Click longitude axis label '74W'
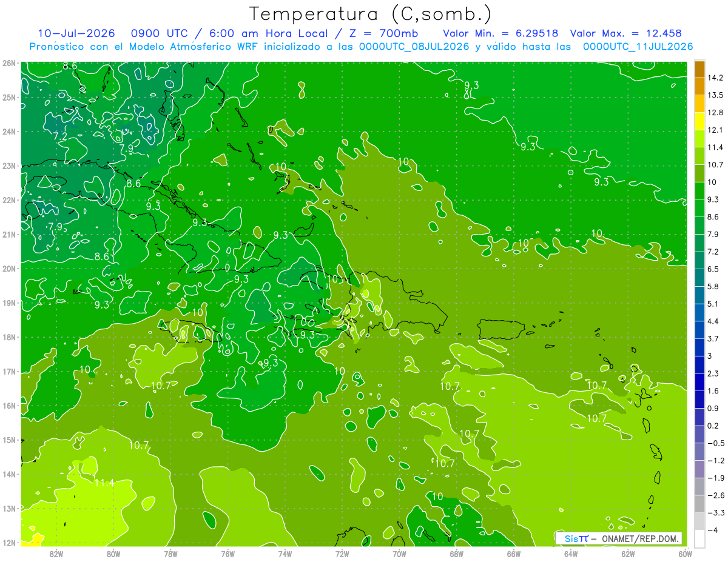The height and width of the screenshot is (562, 728). [285, 554]
